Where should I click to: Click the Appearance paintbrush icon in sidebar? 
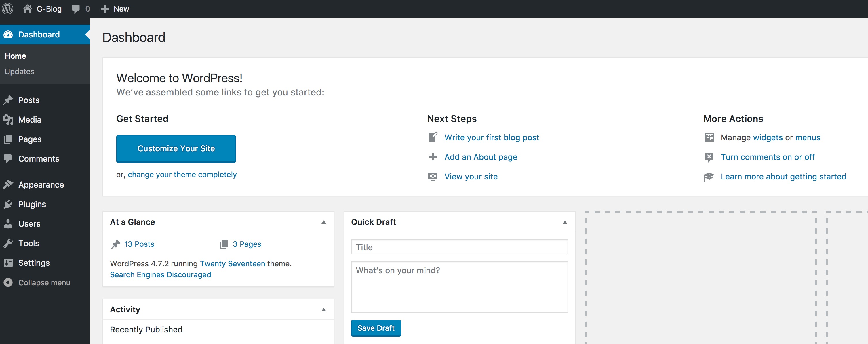coord(8,184)
